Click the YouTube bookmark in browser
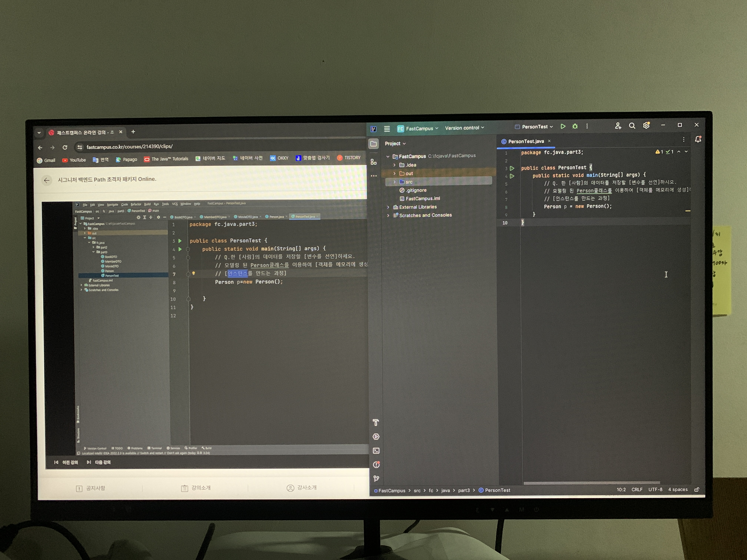747x560 pixels. [x=74, y=160]
